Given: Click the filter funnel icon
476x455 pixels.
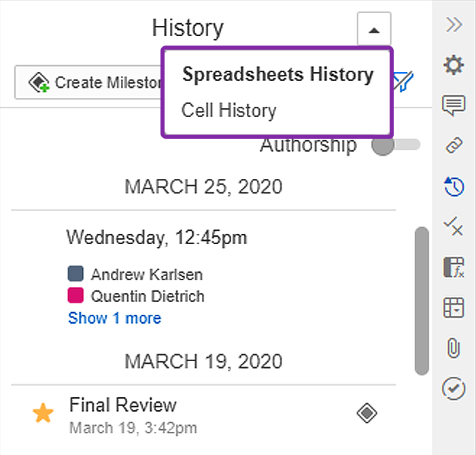Looking at the screenshot, I should coord(404,82).
